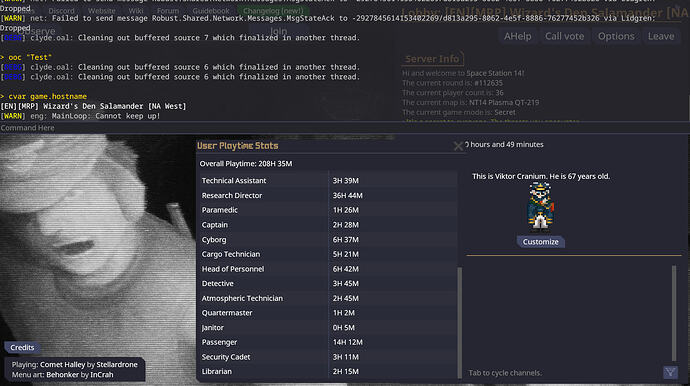Click the Atmospheric Technician row
This screenshot has width=690, height=386.
pos(328,298)
